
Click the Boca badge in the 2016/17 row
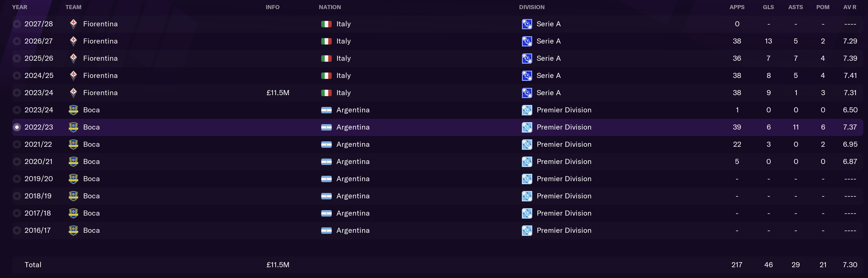point(73,230)
